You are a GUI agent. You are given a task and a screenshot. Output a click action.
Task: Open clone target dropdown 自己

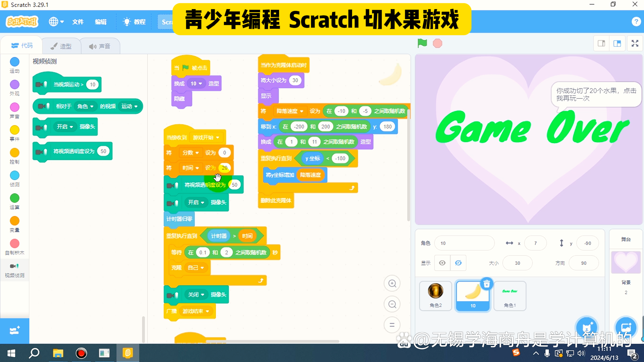click(x=196, y=267)
